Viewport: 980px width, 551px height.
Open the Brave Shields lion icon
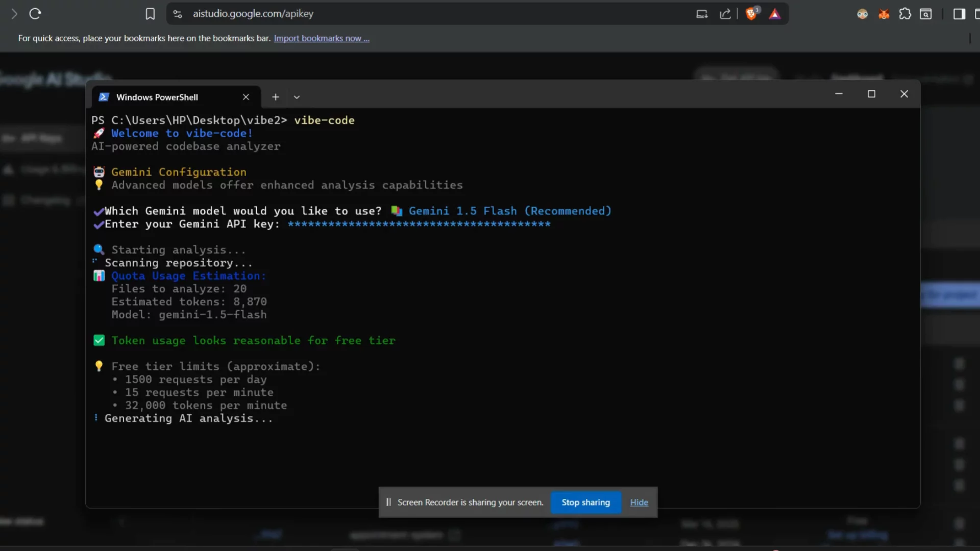751,14
